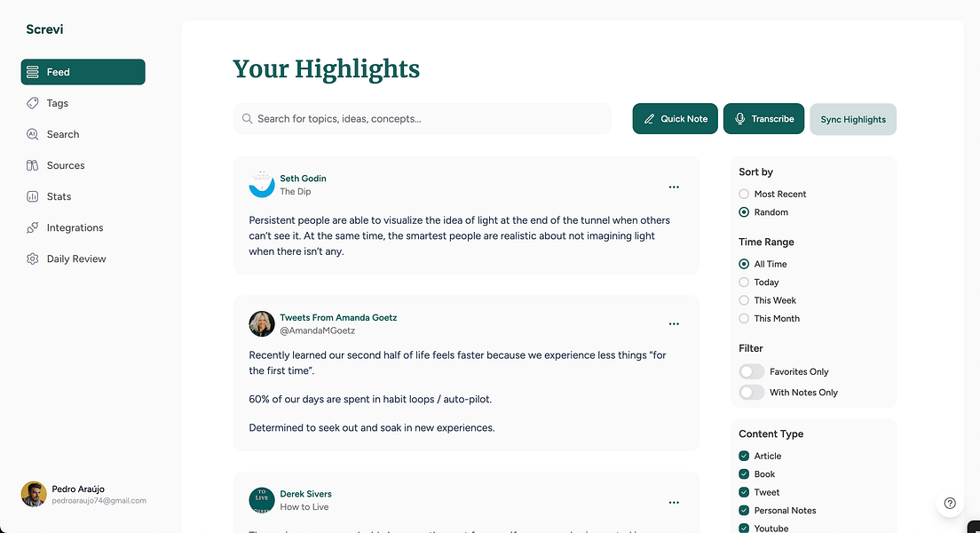
Task: Click the Stats chart icon
Action: [33, 196]
